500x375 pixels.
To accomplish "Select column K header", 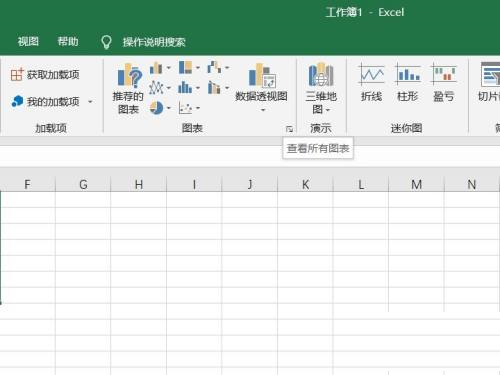I will tap(305, 184).
